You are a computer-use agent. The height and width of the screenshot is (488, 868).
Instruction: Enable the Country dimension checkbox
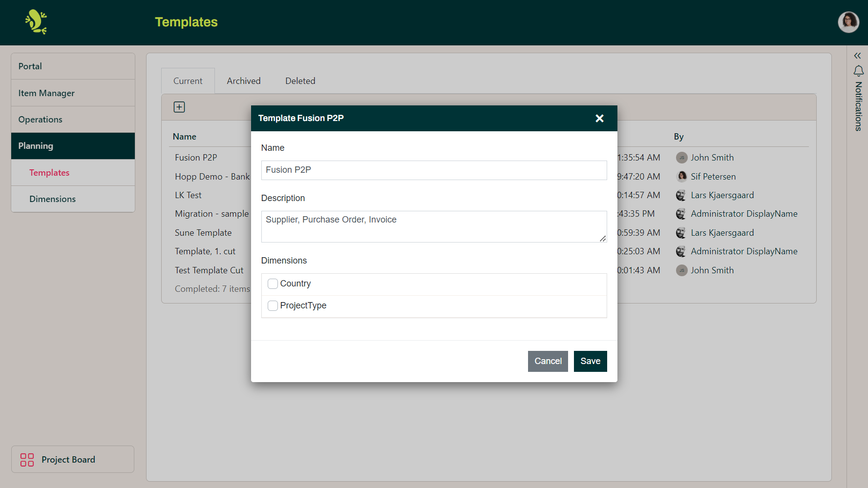click(273, 284)
